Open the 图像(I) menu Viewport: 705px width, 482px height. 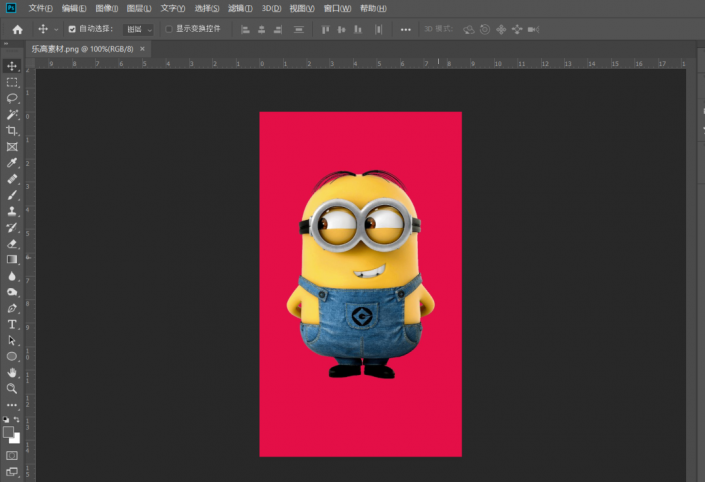click(107, 8)
